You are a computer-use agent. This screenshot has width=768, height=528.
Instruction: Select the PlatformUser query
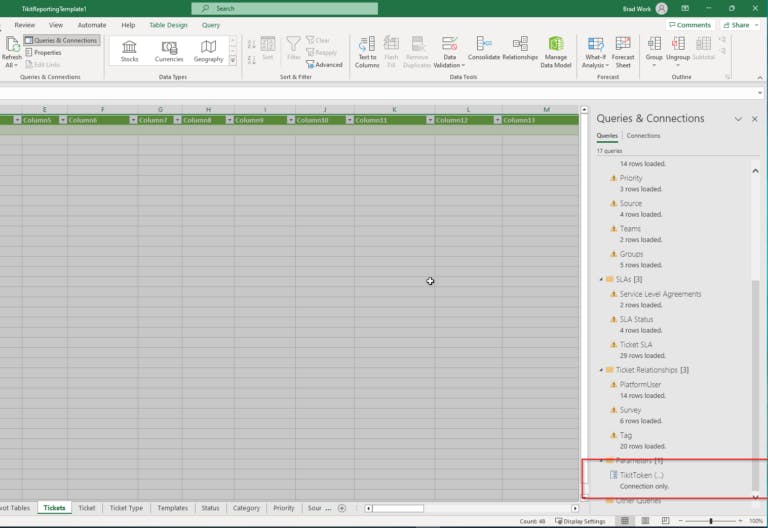pyautogui.click(x=640, y=384)
